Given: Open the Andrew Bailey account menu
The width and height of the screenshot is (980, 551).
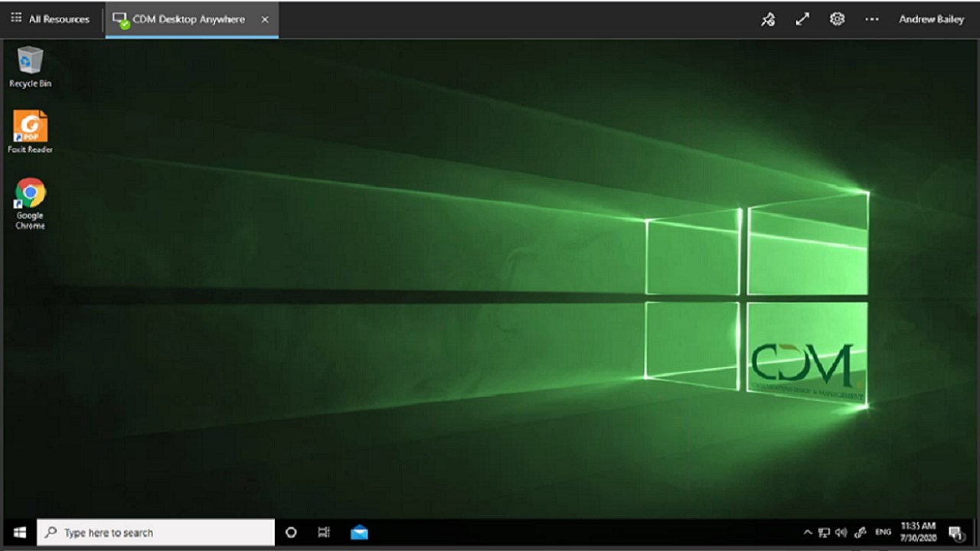Looking at the screenshot, I should coord(931,20).
